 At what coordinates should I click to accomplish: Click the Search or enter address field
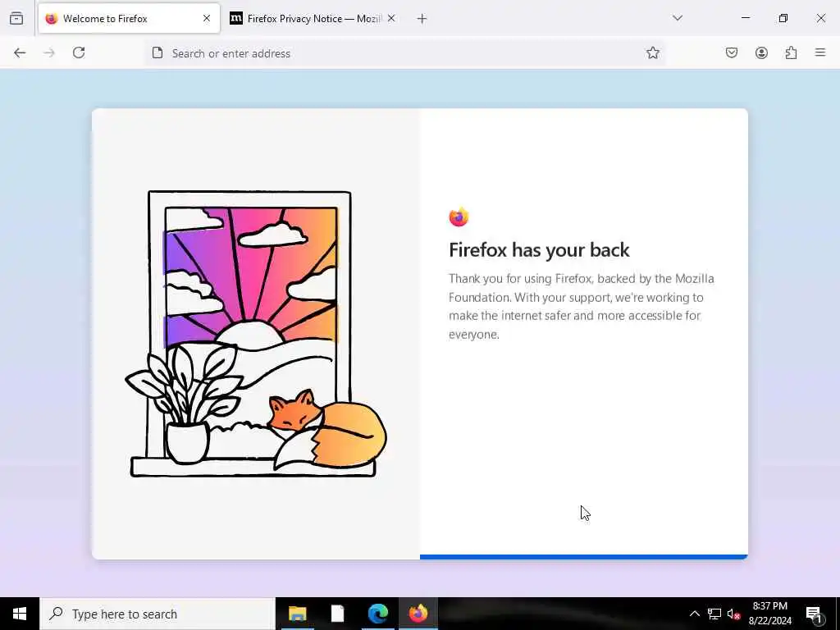point(404,53)
